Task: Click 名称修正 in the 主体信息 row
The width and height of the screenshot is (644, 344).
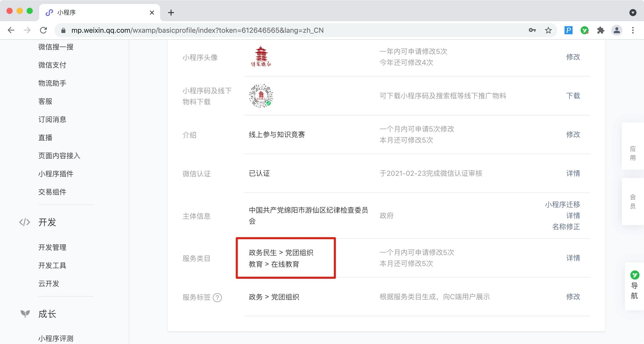Action: coord(566,227)
